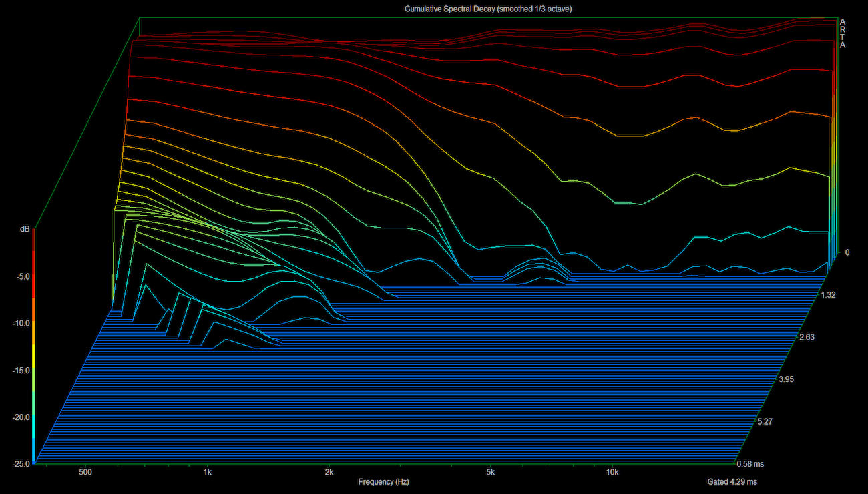
Task: Click the 5k frequency axis label
Action: [490, 472]
